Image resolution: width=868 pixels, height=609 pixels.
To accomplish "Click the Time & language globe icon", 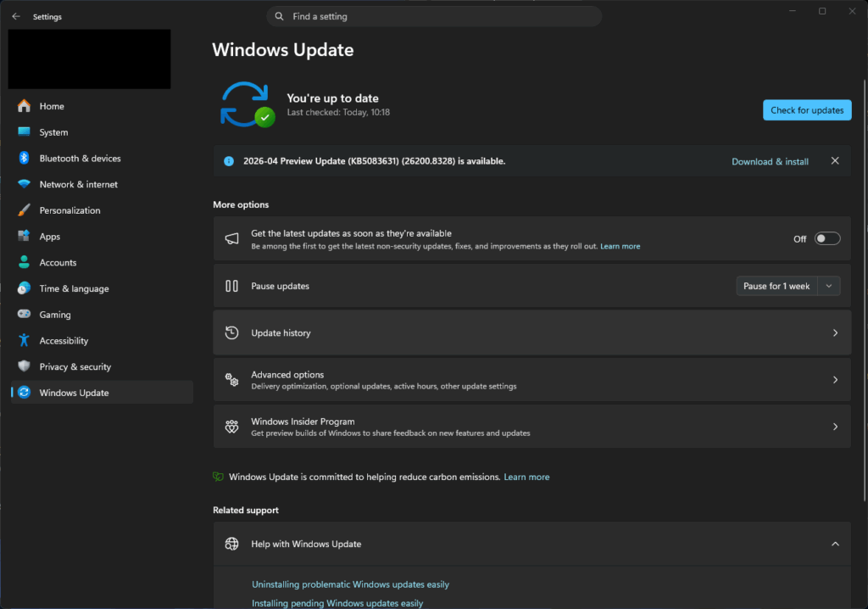I will coord(24,288).
